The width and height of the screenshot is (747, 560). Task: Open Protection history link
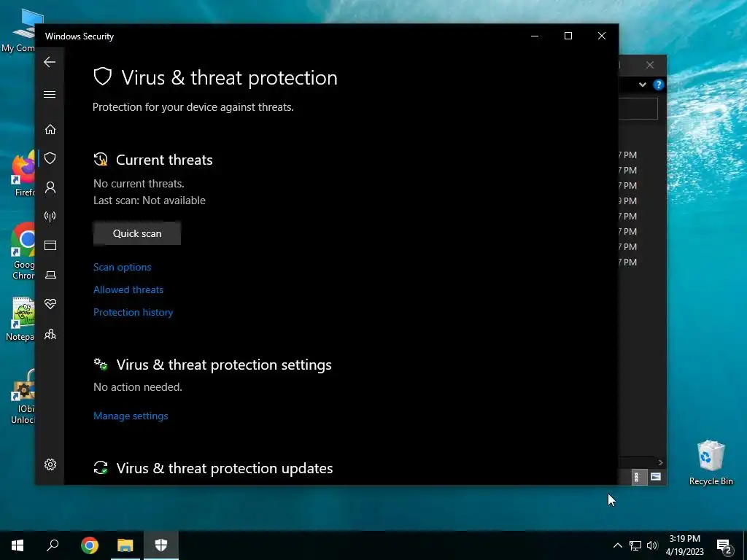(133, 312)
